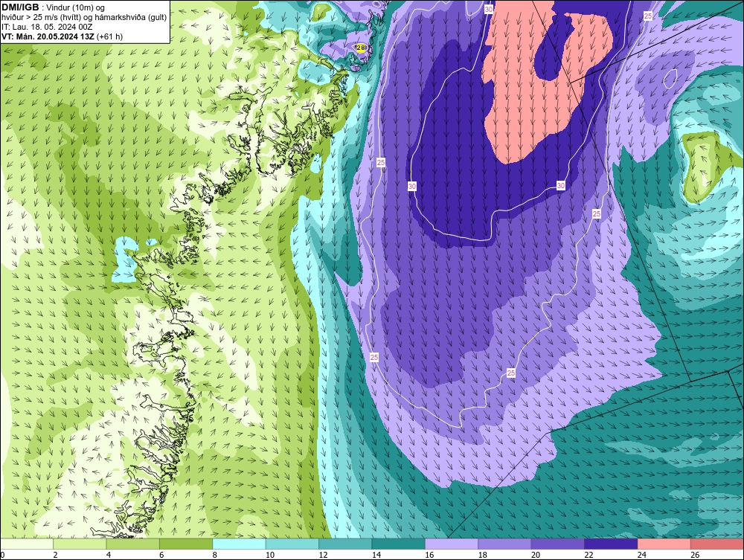This screenshot has width=744, height=560.
Task: Click the 30 contour label at the map's top edge
Action: tap(489, 9)
